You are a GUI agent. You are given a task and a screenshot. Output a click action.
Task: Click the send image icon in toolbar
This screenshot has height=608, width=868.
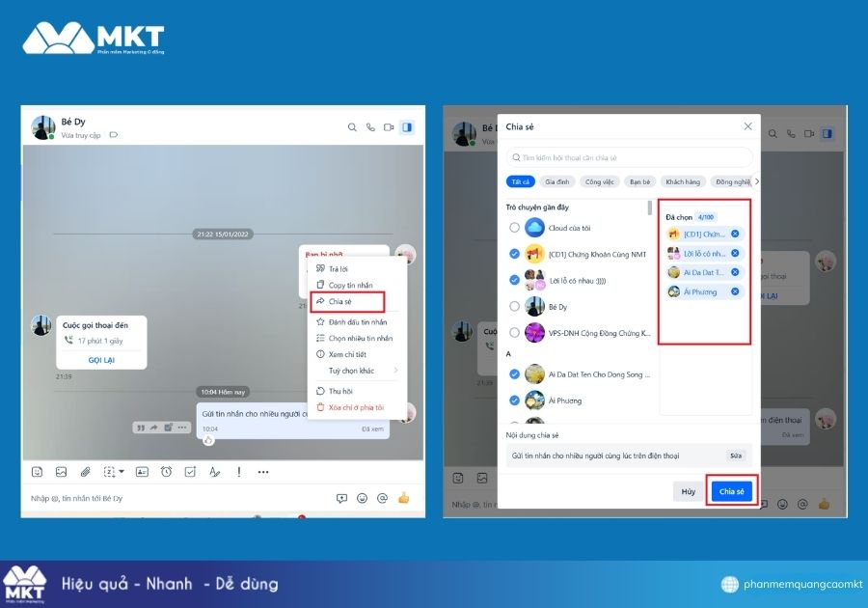(x=61, y=472)
